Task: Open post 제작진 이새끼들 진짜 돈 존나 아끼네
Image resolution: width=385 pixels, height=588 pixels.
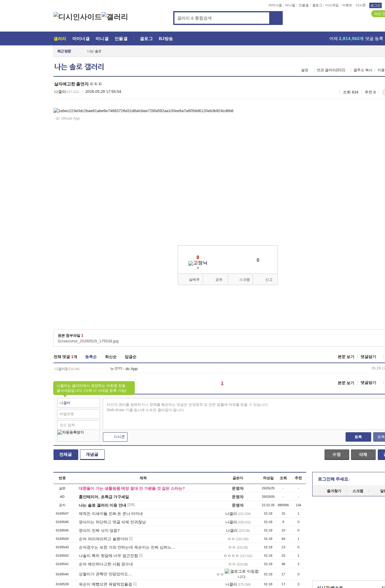Action: pos(111,514)
